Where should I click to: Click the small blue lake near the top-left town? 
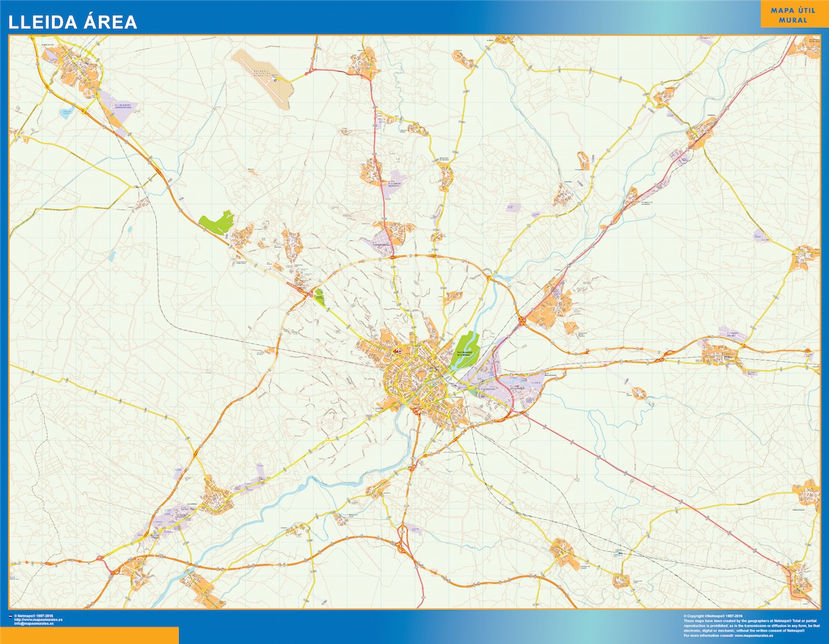(x=66, y=113)
